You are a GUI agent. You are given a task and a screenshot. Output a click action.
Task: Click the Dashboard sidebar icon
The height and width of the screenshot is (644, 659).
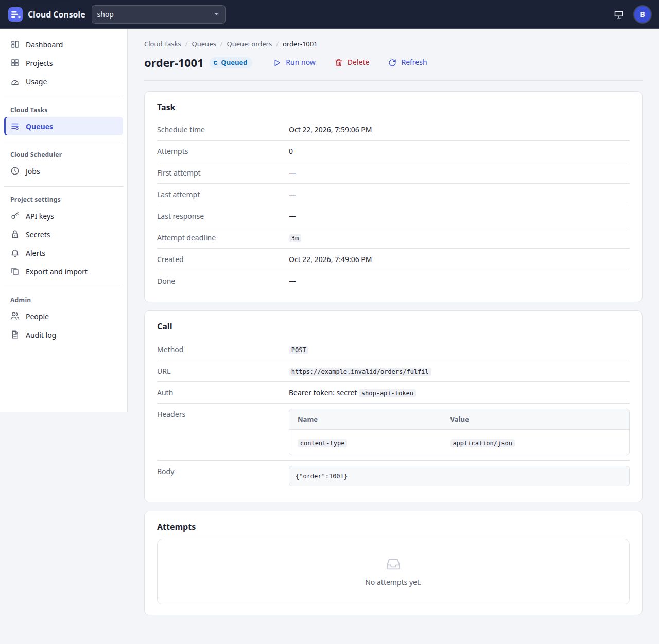pyautogui.click(x=15, y=45)
